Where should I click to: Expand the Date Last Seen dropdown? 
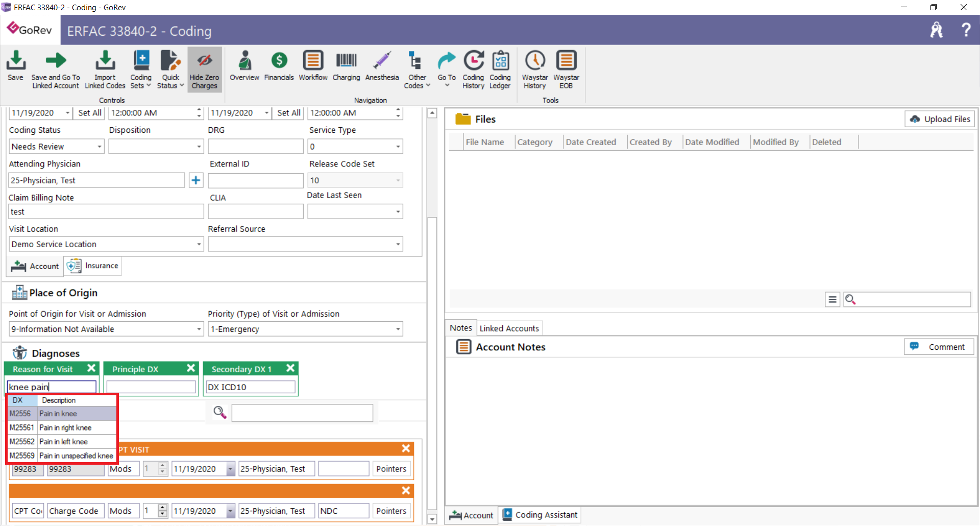[398, 211]
